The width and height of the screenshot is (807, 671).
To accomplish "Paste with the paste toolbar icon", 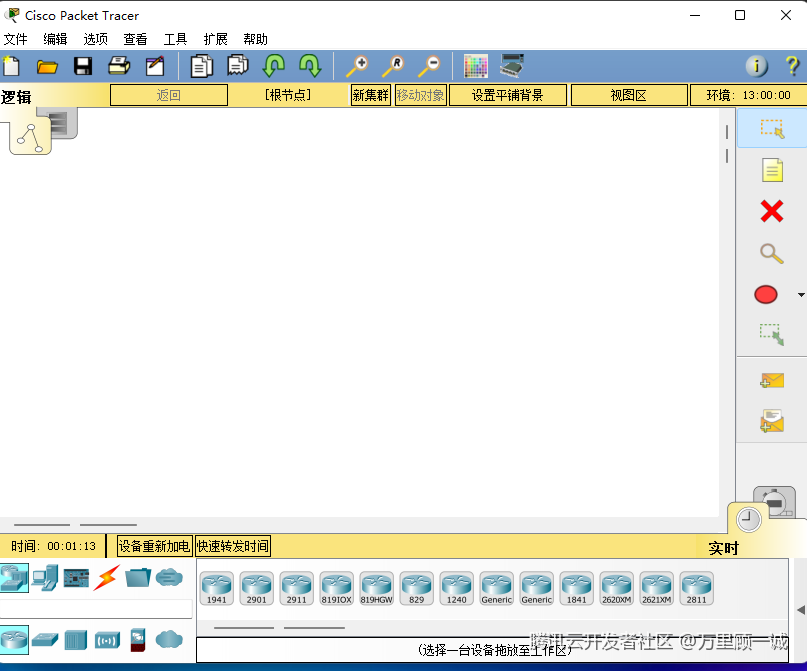I will point(238,66).
